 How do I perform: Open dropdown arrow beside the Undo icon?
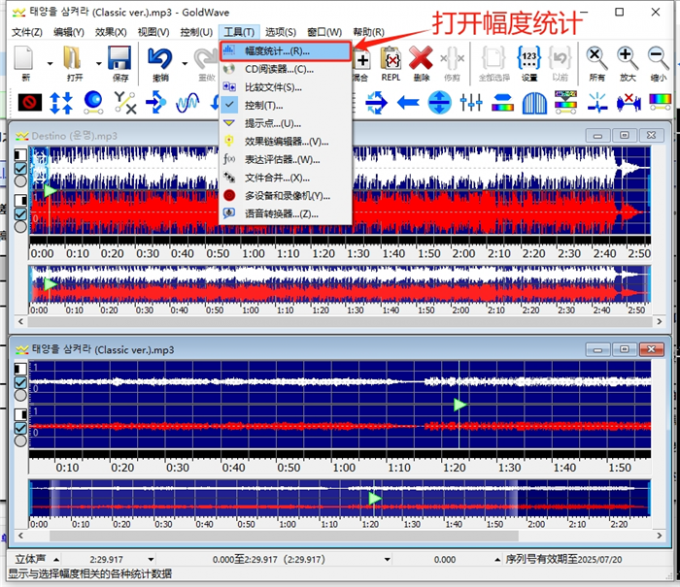185,64
